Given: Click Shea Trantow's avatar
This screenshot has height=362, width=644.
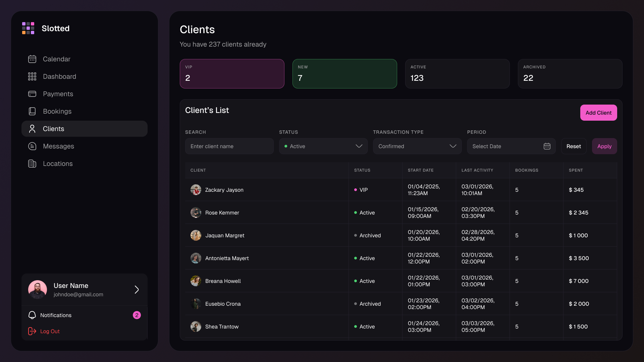Looking at the screenshot, I should pyautogui.click(x=196, y=326).
